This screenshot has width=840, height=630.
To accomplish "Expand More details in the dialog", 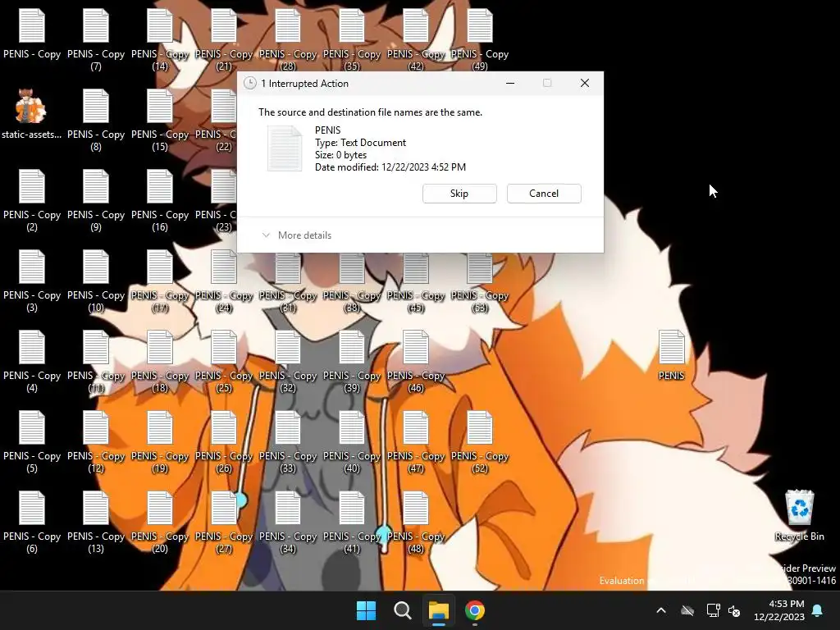I will tap(297, 235).
